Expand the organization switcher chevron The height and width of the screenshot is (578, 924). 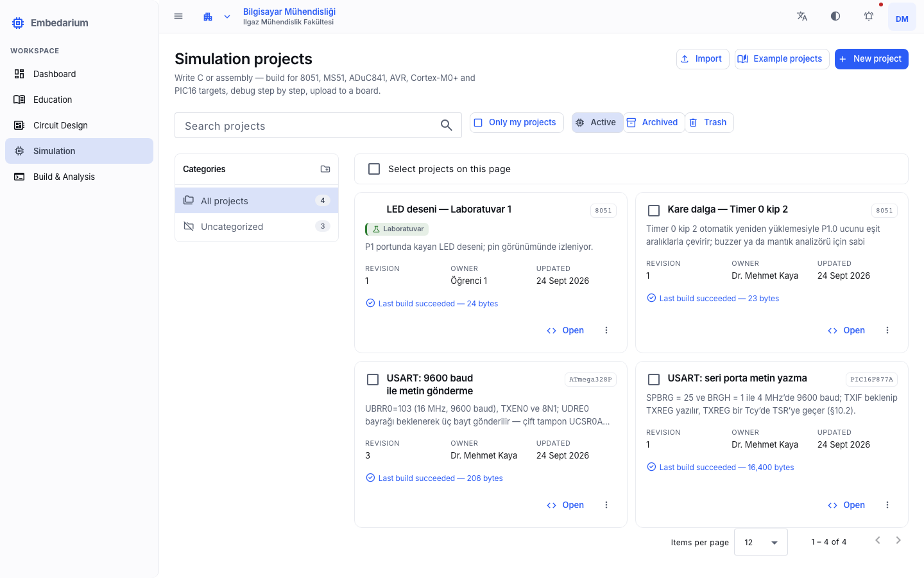pyautogui.click(x=227, y=17)
